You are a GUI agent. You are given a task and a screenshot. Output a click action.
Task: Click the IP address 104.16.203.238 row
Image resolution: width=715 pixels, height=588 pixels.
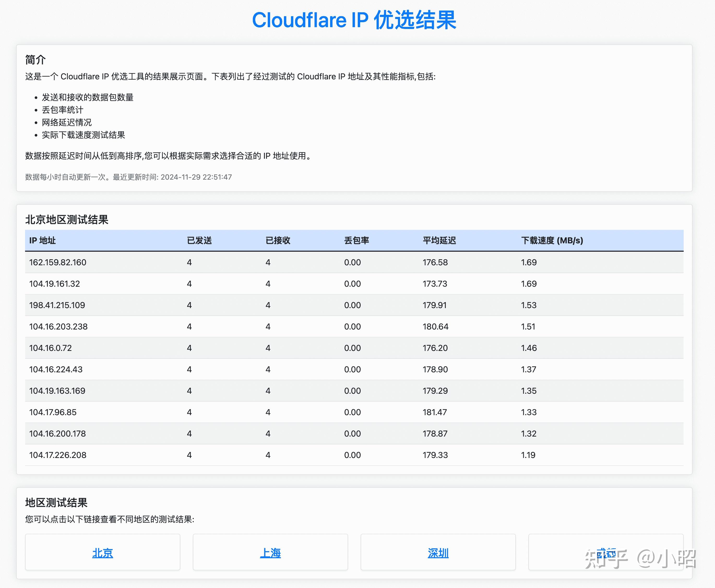click(x=58, y=327)
